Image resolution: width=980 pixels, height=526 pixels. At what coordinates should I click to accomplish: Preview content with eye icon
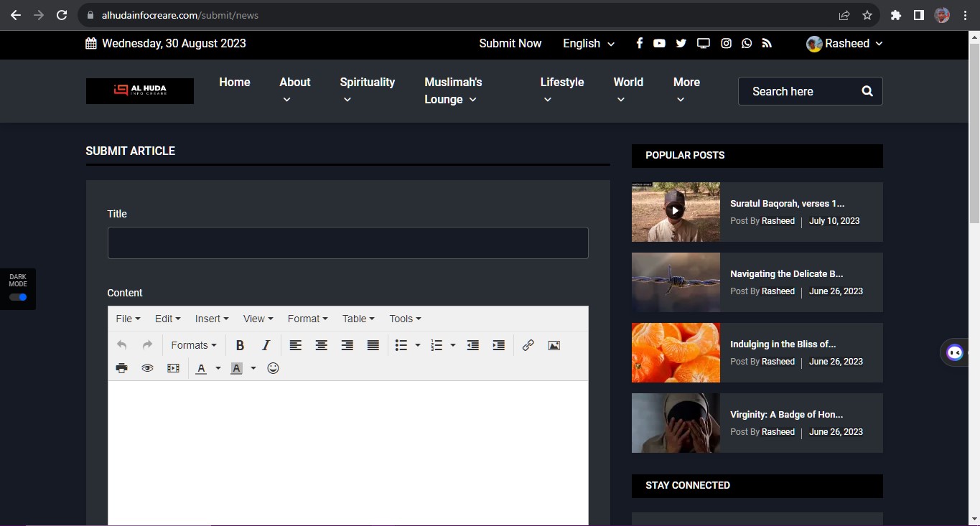(x=147, y=368)
